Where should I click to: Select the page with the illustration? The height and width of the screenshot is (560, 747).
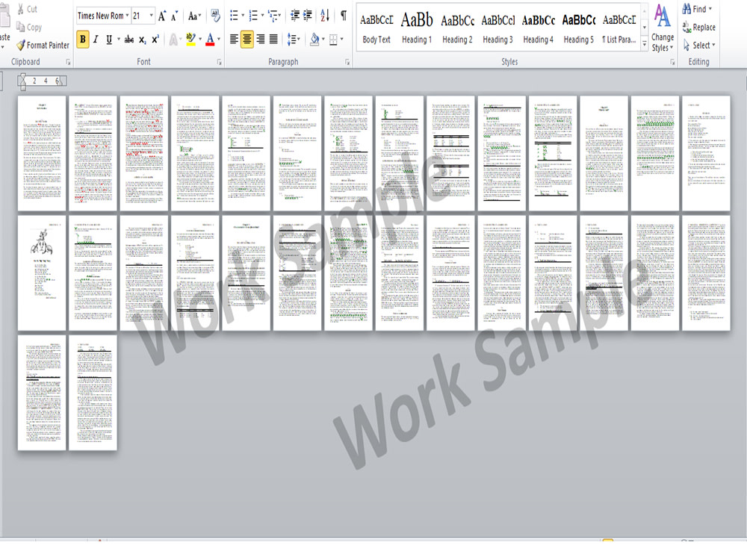coord(42,273)
